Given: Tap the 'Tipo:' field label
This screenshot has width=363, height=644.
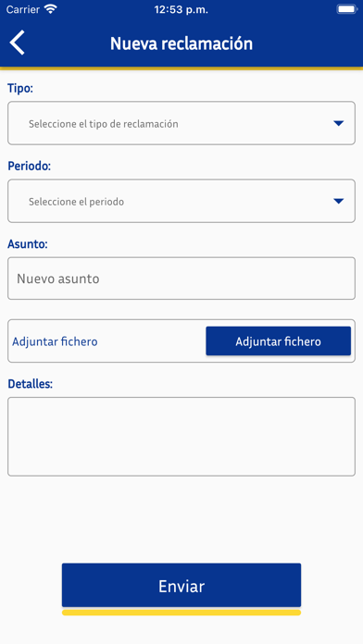Looking at the screenshot, I should click(20, 88).
